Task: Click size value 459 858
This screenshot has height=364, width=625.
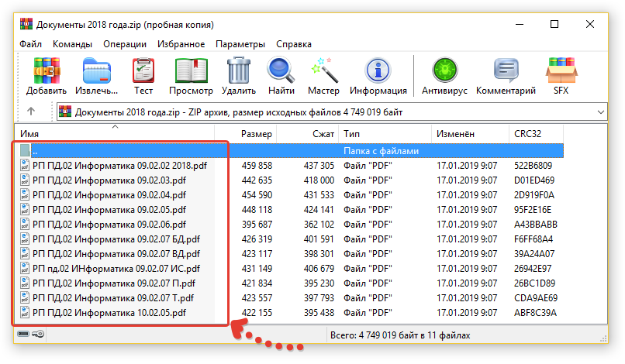Action: [x=257, y=165]
